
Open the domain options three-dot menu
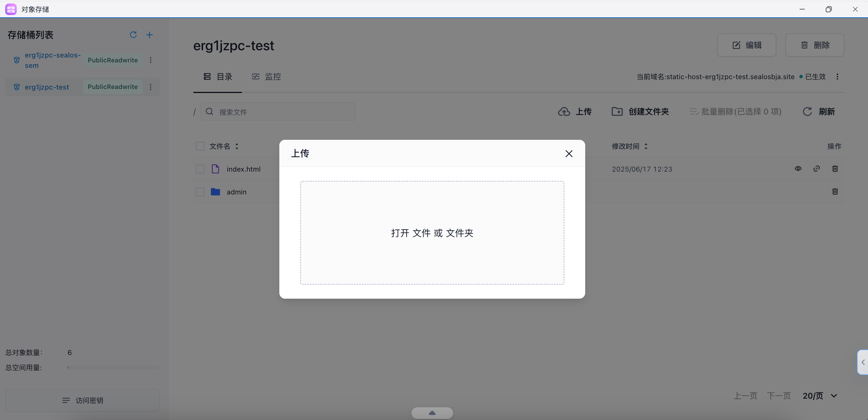pyautogui.click(x=838, y=77)
